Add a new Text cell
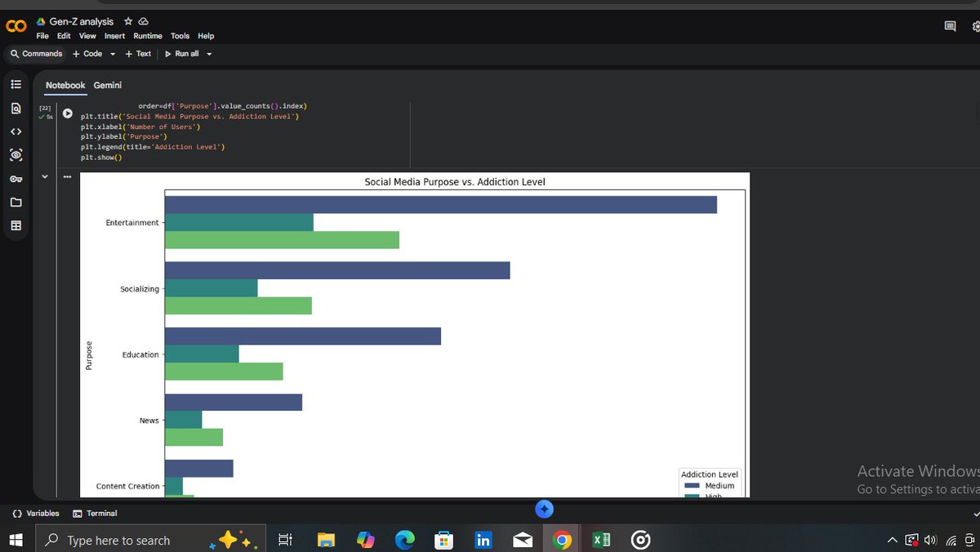The height and width of the screenshot is (552, 980). (138, 54)
